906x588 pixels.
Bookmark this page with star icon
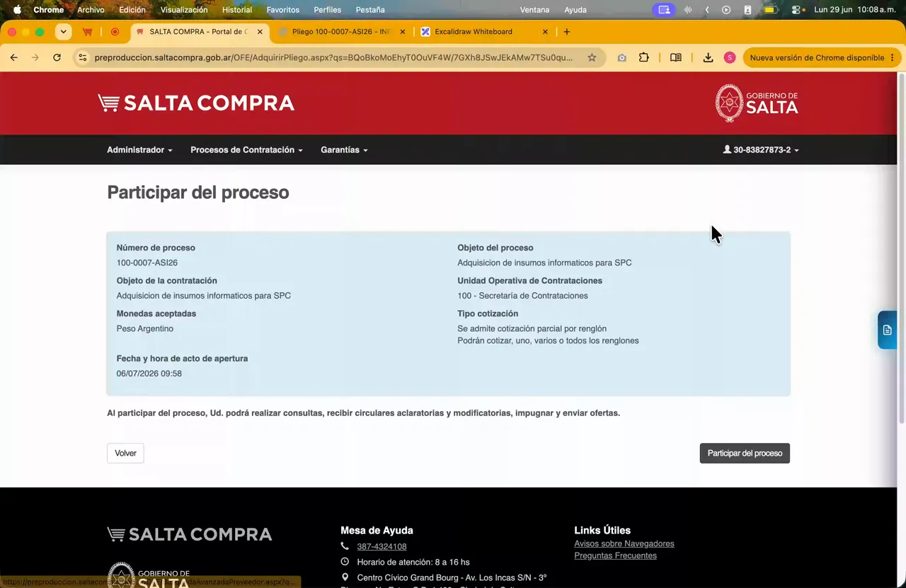pos(592,57)
